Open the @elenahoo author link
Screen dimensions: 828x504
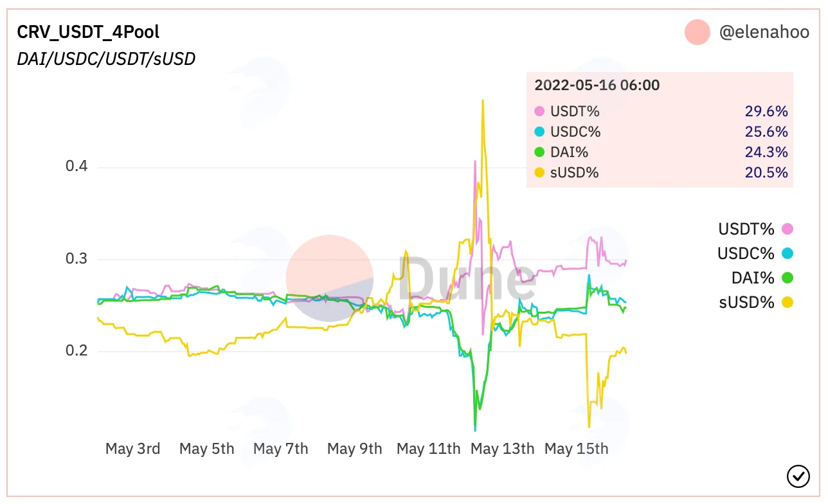coord(764,32)
